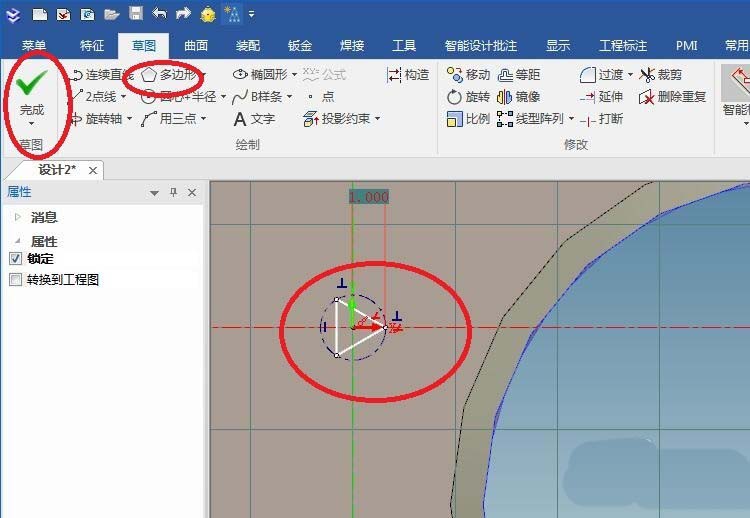This screenshot has width=750, height=518.
Task: Click the 镜像 mirror tool
Action: (519, 97)
